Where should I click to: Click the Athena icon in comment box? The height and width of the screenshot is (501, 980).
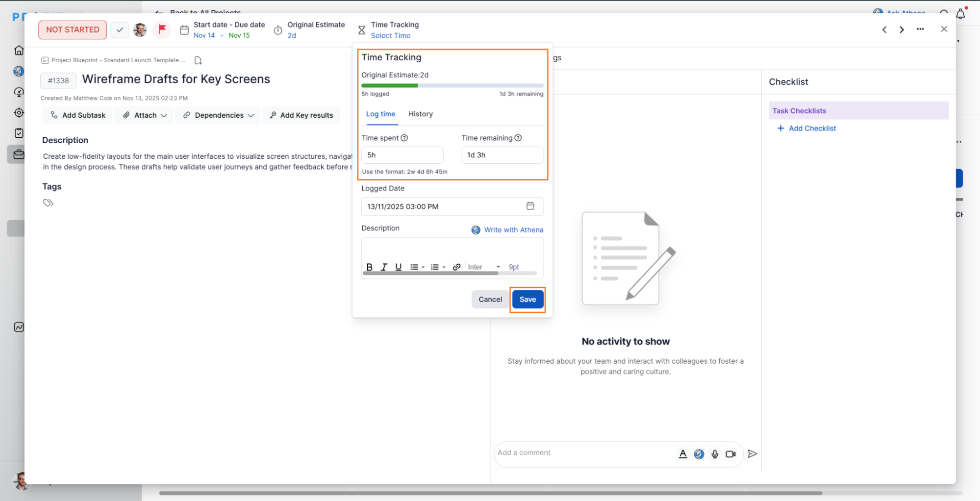pos(699,454)
